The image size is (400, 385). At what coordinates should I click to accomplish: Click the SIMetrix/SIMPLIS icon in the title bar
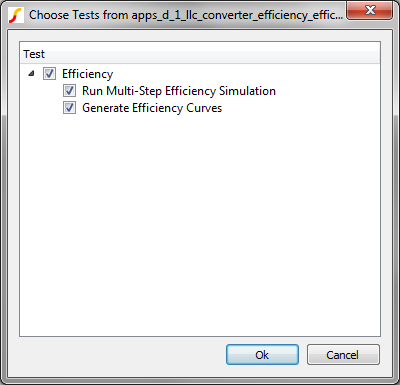tap(15, 15)
